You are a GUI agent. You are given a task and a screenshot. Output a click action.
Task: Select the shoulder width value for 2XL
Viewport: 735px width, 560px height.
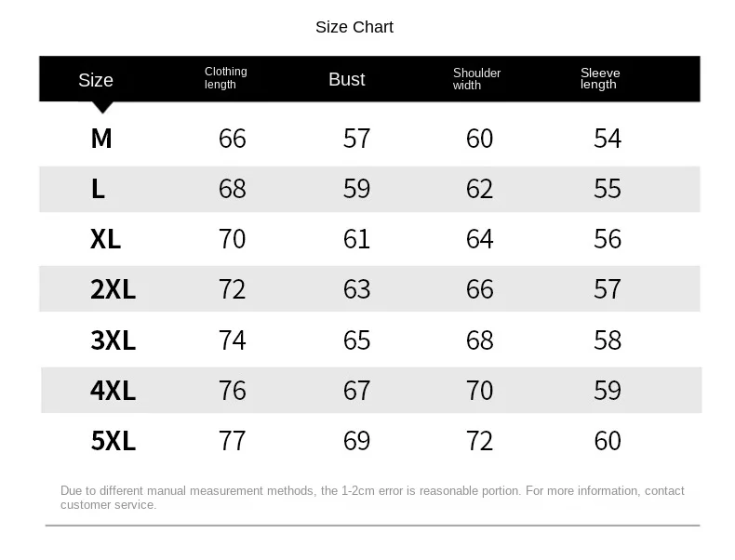click(480, 289)
